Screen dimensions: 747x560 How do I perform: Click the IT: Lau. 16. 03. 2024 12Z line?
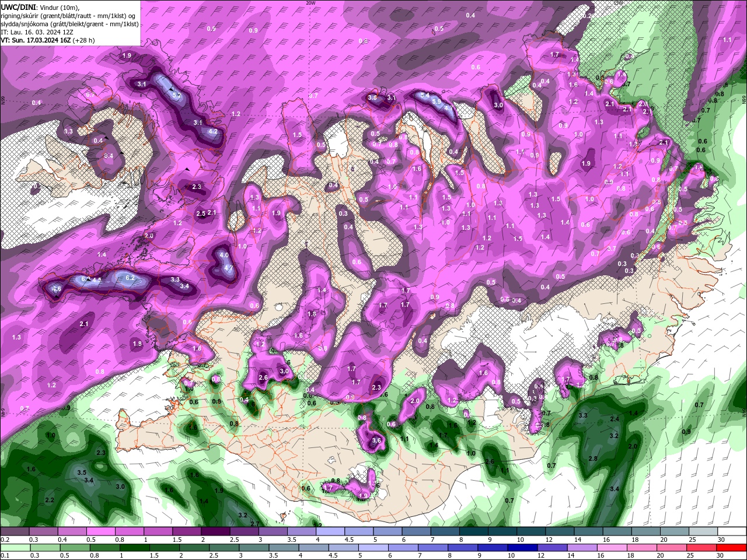[36, 32]
